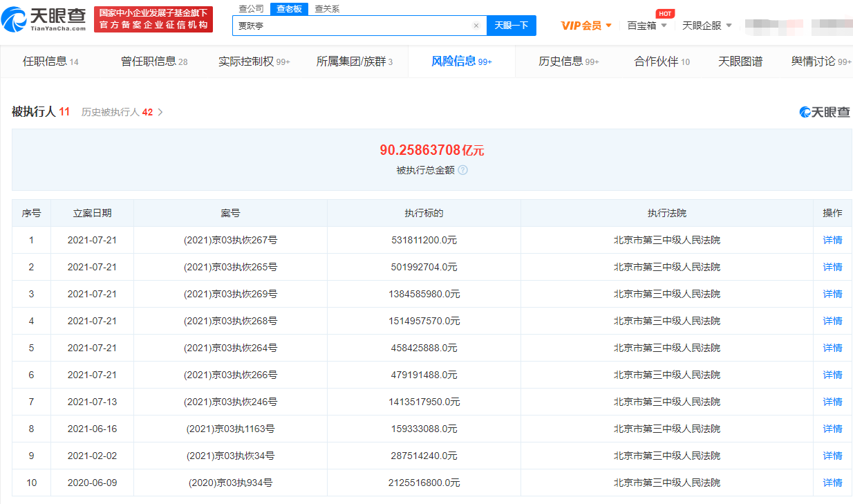Viewport: 853px width, 504px height.
Task: View 详情 for case 京03执恢268号
Action: point(832,321)
